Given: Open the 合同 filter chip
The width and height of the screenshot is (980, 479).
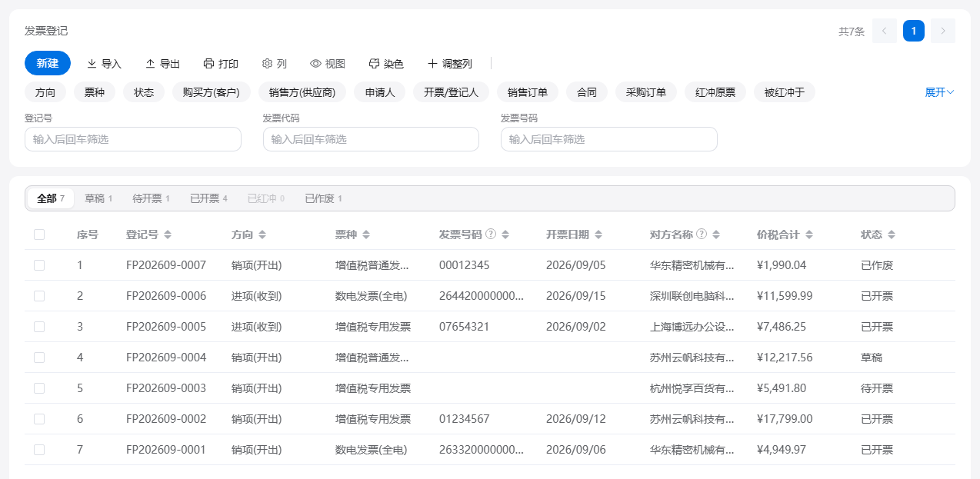Looking at the screenshot, I should tap(587, 92).
